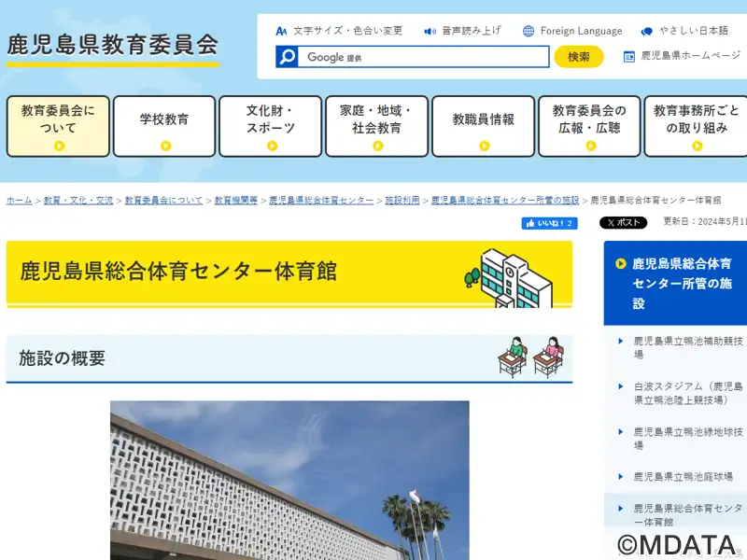This screenshot has width=747, height=560.
Task: Click the X ポスト share button
Action: pos(623,223)
